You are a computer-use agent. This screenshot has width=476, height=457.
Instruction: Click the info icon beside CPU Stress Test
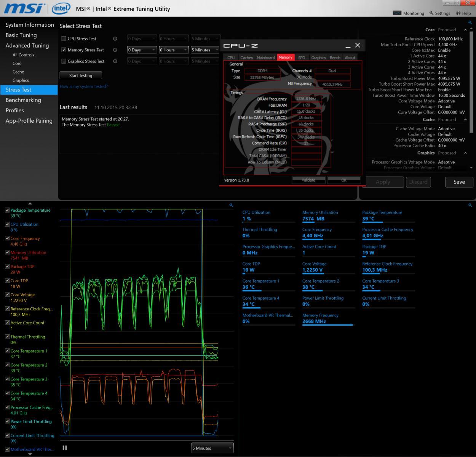(115, 38)
